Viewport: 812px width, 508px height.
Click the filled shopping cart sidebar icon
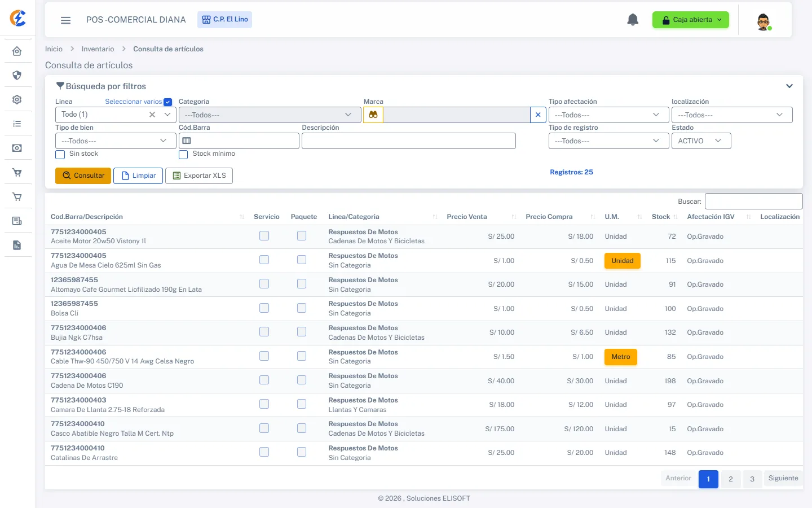point(17,173)
